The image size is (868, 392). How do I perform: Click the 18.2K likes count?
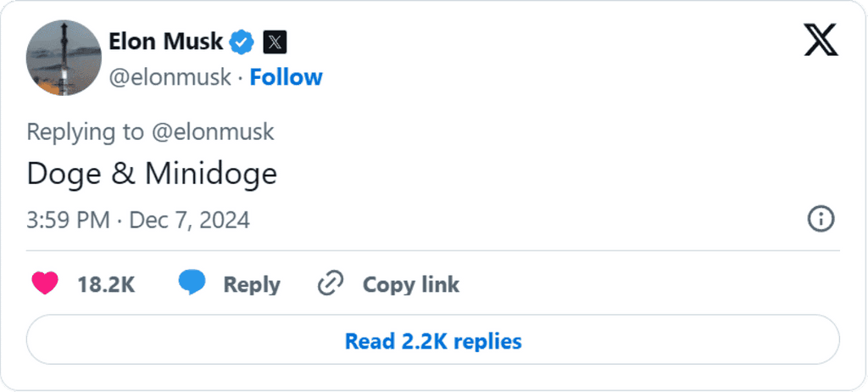pyautogui.click(x=106, y=284)
